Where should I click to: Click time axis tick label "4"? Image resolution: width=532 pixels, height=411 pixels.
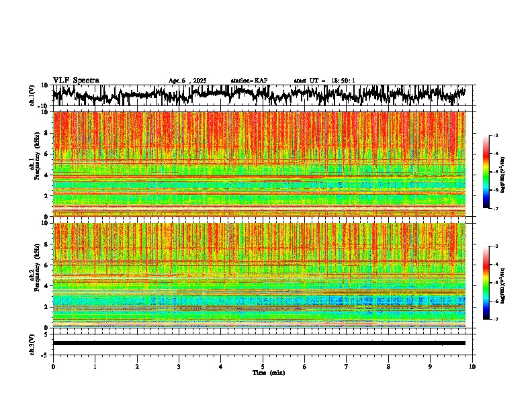pyautogui.click(x=221, y=367)
